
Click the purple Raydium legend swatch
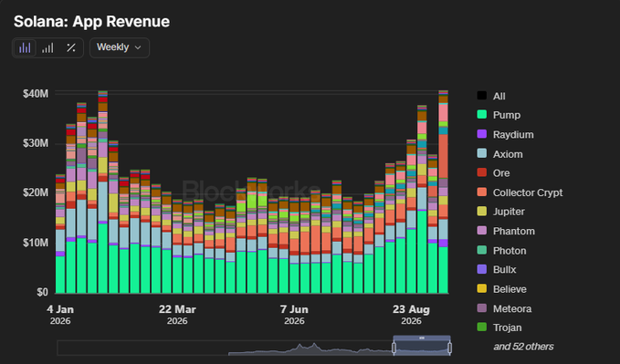tap(481, 134)
